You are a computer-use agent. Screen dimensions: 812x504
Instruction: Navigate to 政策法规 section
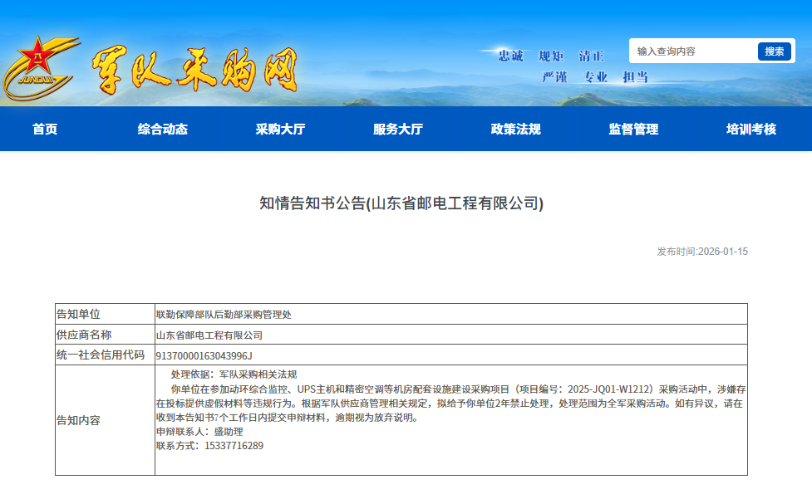[515, 130]
